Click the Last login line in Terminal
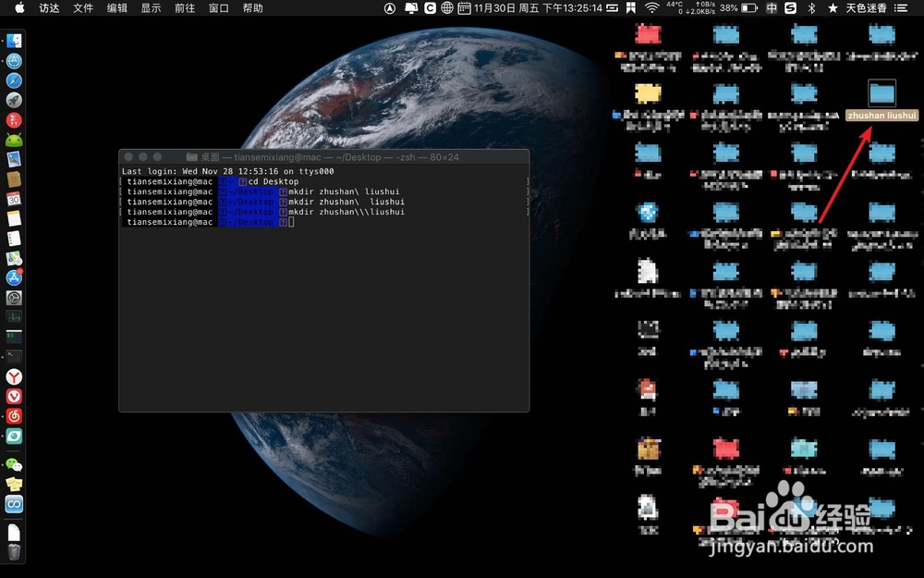The image size is (924, 578). pyautogui.click(x=228, y=172)
